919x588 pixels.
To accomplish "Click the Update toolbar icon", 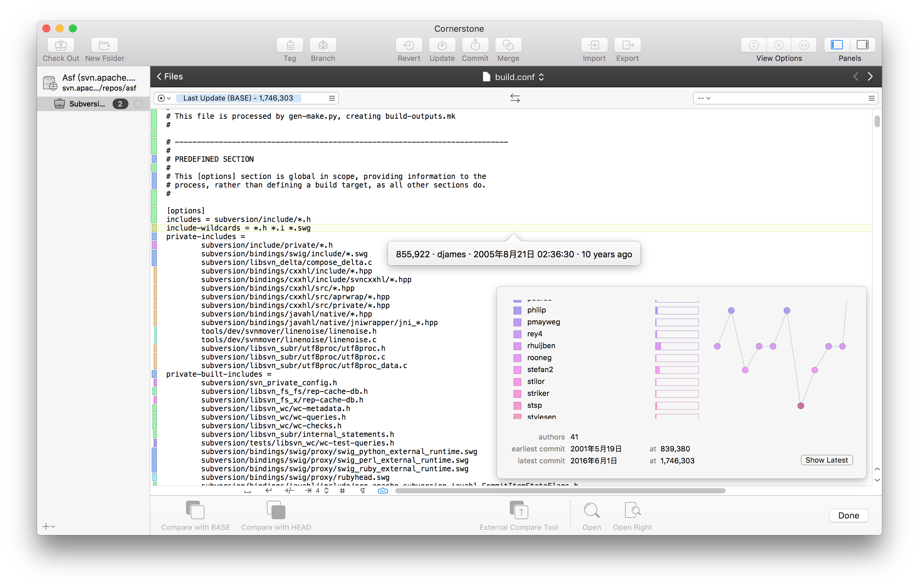I will 442,45.
